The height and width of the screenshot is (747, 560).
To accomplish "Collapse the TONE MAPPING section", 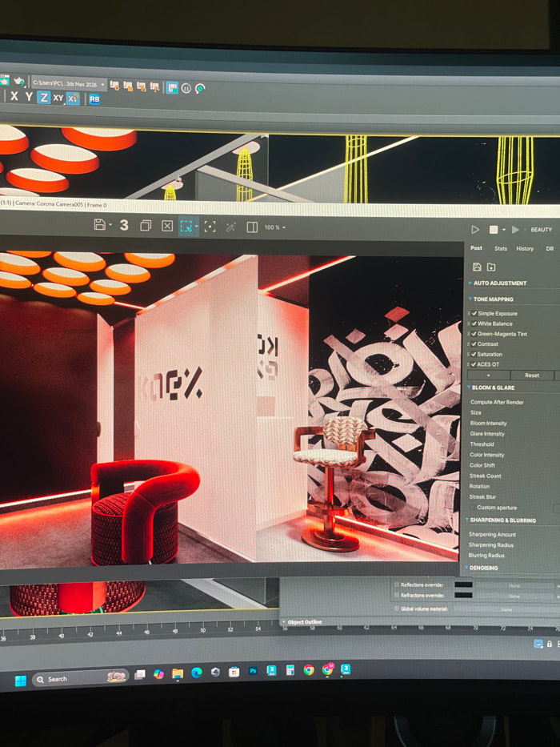I will click(491, 299).
